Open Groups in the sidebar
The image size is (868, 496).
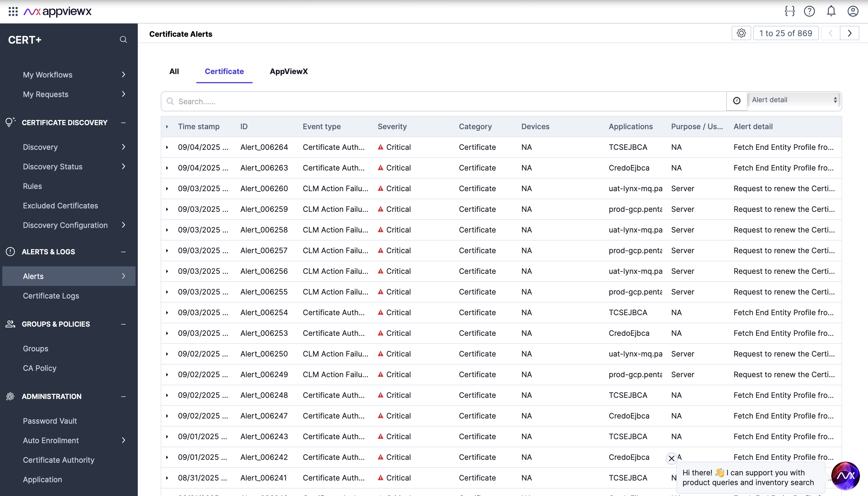click(35, 348)
